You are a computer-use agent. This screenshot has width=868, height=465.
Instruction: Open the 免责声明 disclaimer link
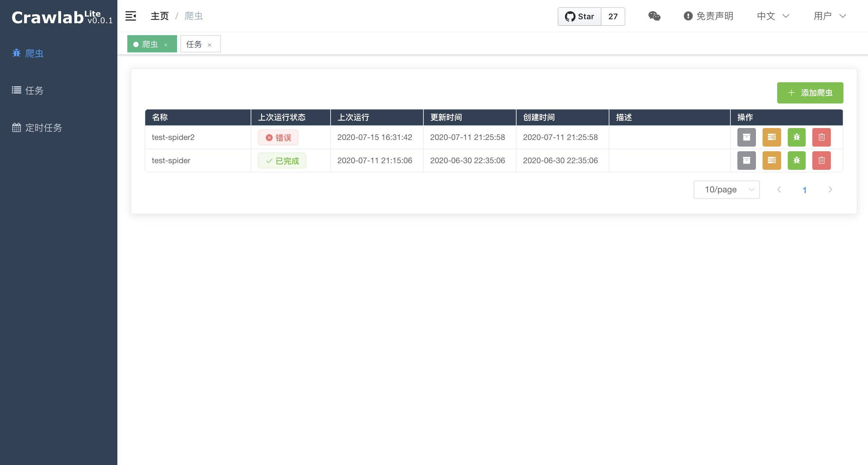coord(708,16)
